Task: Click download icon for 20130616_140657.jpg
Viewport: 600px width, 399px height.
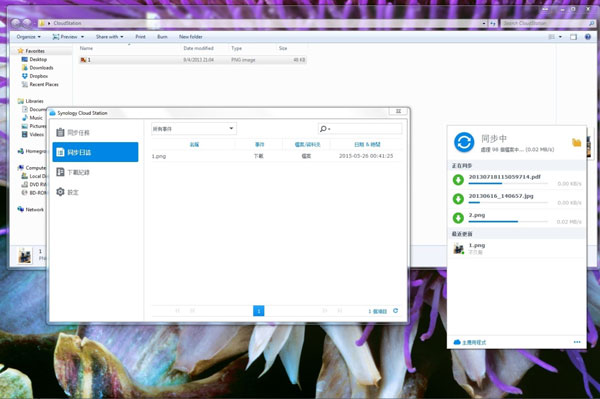Action: [x=458, y=199]
